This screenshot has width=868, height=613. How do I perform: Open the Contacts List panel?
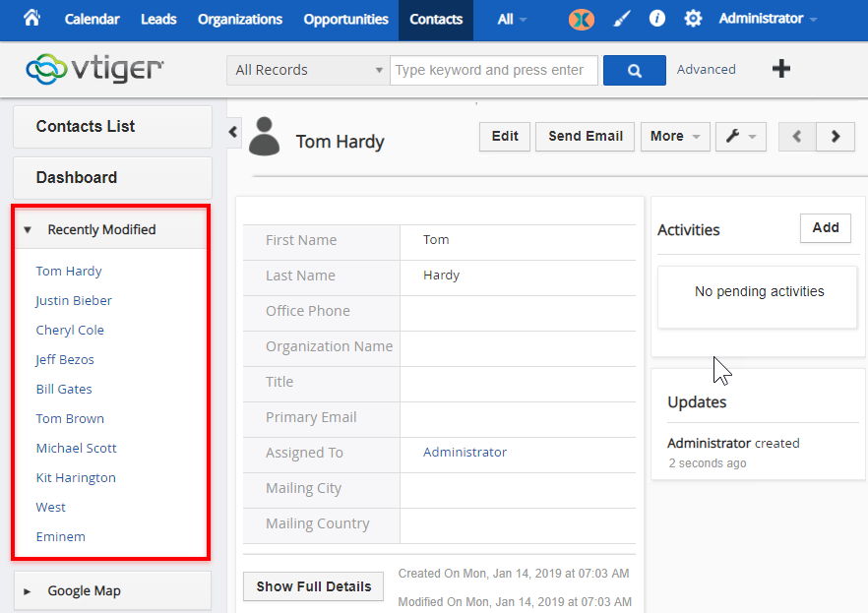(112, 127)
